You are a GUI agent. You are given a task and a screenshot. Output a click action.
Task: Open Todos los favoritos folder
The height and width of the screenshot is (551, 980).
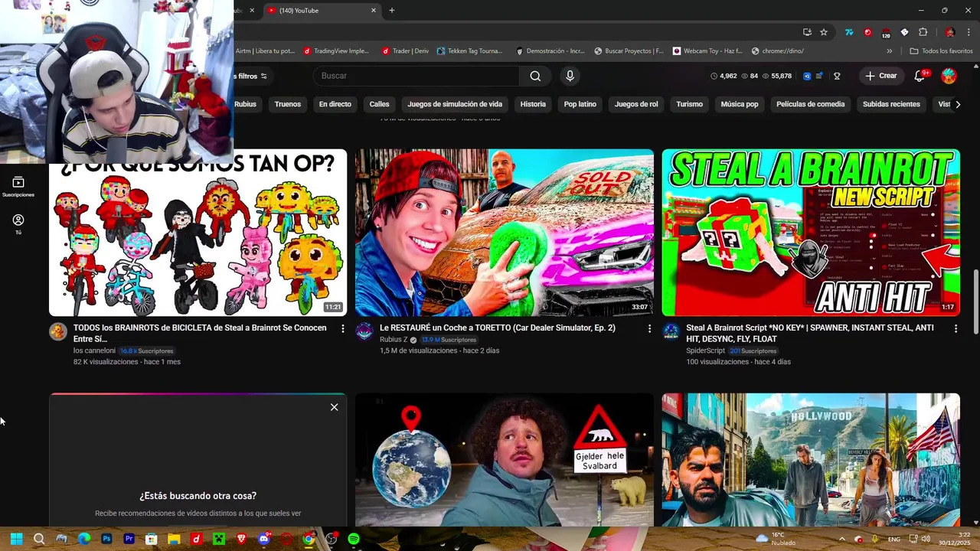[941, 51]
